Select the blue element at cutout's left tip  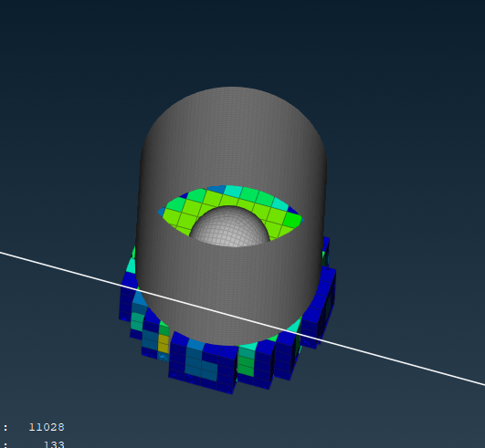point(162,212)
